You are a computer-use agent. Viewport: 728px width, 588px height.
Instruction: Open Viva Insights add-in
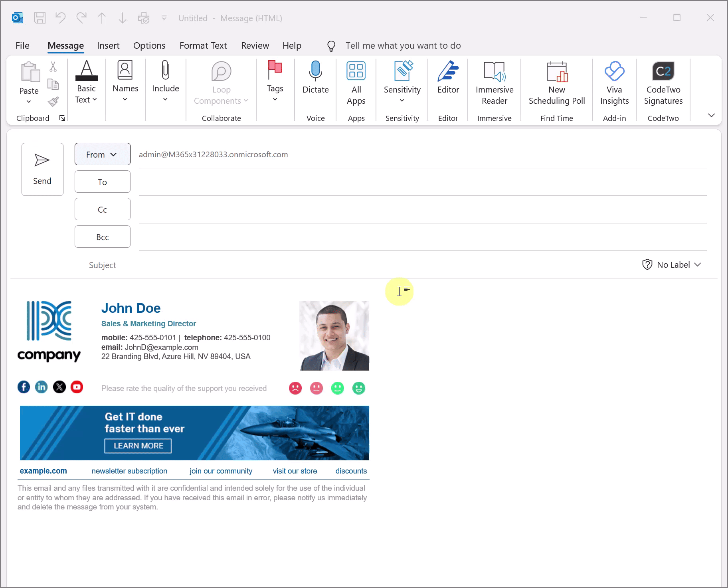click(614, 83)
